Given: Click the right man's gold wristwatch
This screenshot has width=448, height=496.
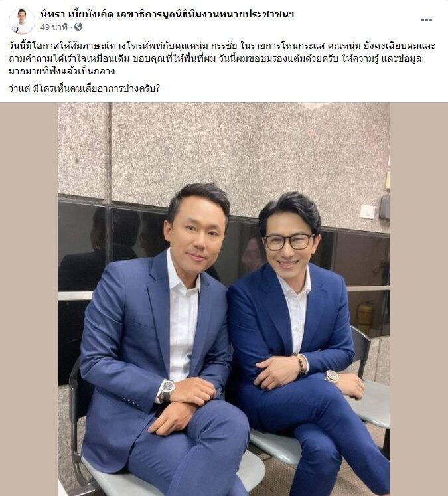Looking at the screenshot, I should point(332,376).
